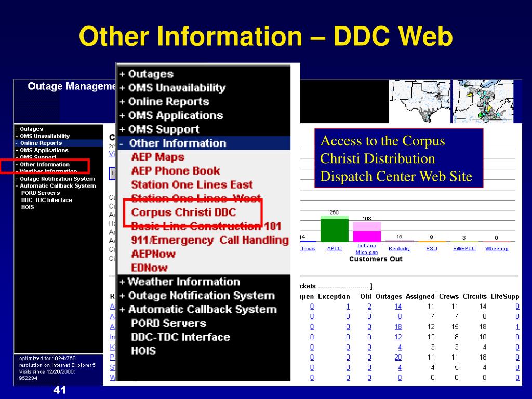Open Corpus Christi DDC site
Viewport: 532px width, 399px height.
point(183,212)
